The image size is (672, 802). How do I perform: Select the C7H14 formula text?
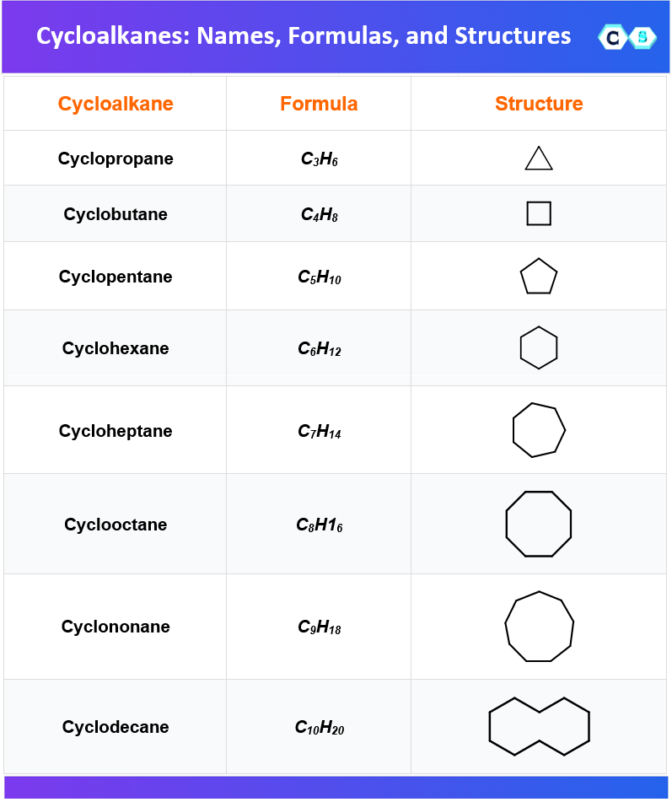coord(319,431)
